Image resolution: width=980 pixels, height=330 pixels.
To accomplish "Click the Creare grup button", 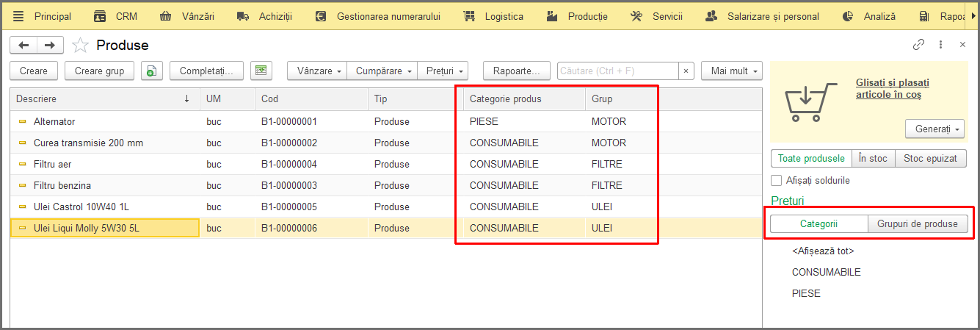I will pyautogui.click(x=100, y=71).
